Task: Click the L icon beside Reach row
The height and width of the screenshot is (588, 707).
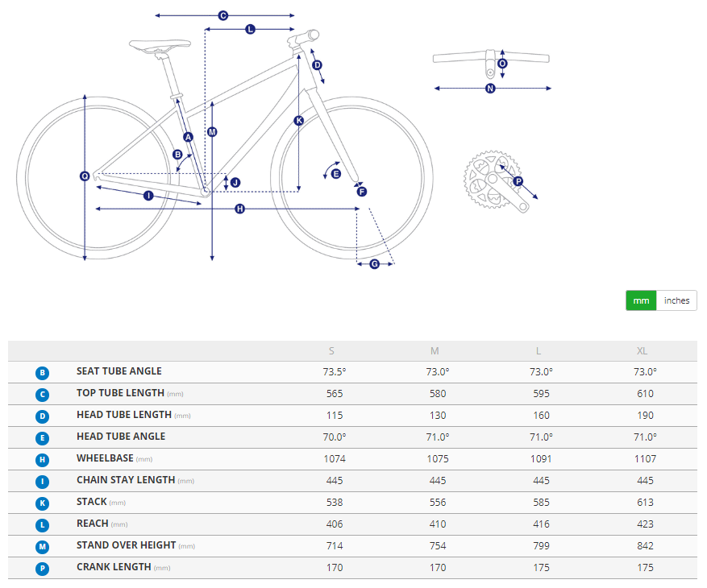Action: point(42,525)
